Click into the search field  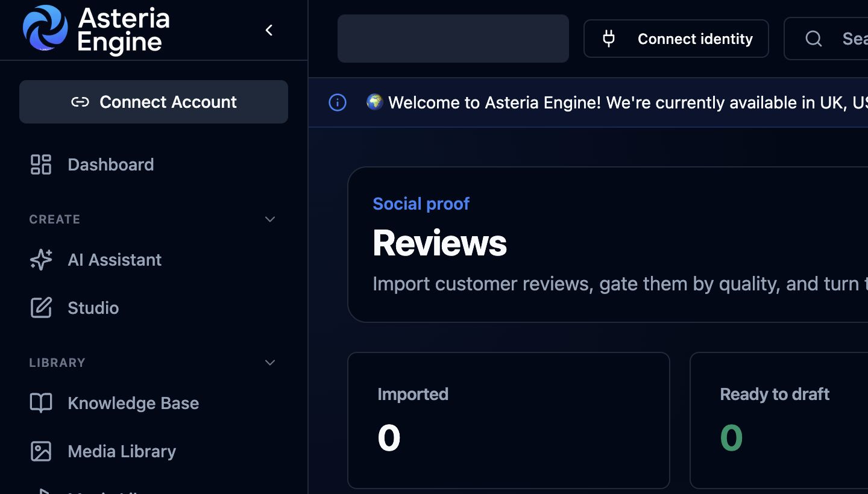pos(826,39)
